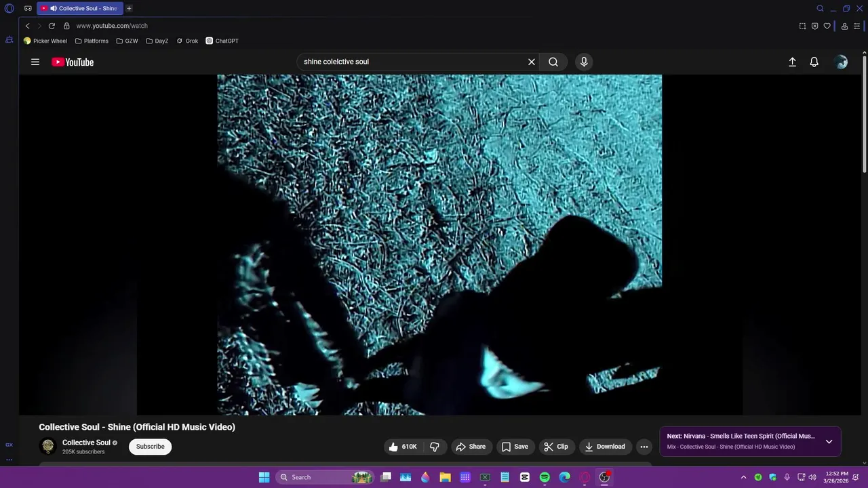Create a clip with the Clip button
Viewport: 868px width, 488px height.
[x=556, y=447]
